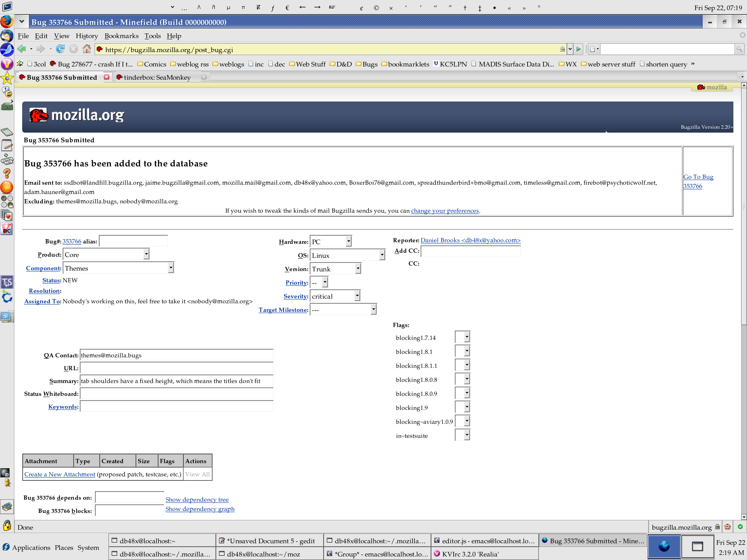Open the card game launcher in left panel
The image size is (747, 560).
(7, 215)
